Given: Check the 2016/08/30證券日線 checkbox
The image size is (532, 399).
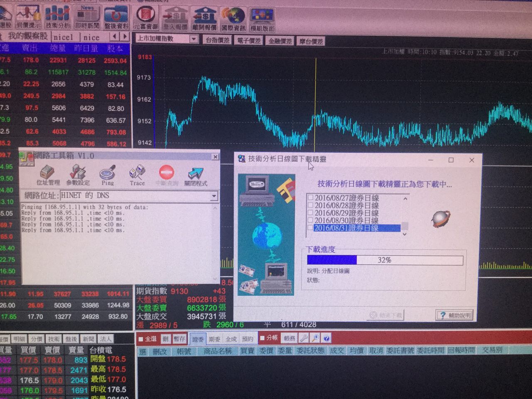Looking at the screenshot, I should click(x=310, y=220).
